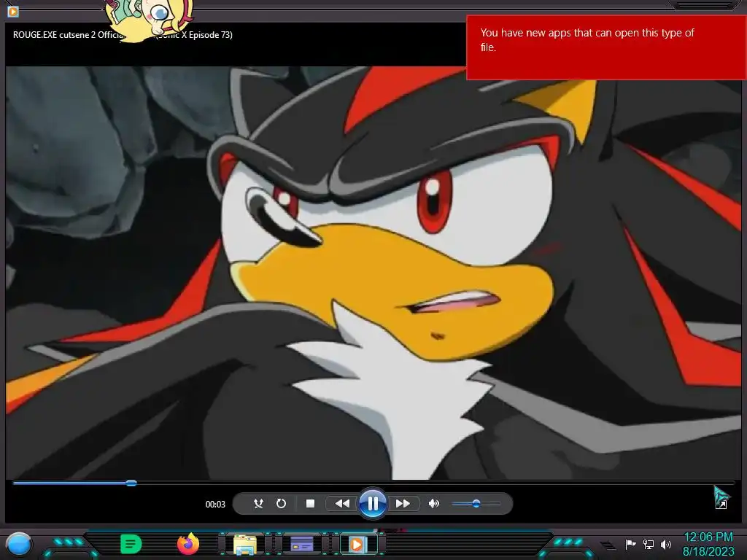The height and width of the screenshot is (560, 747).
Task: Open File Explorer from the taskbar
Action: click(245, 545)
